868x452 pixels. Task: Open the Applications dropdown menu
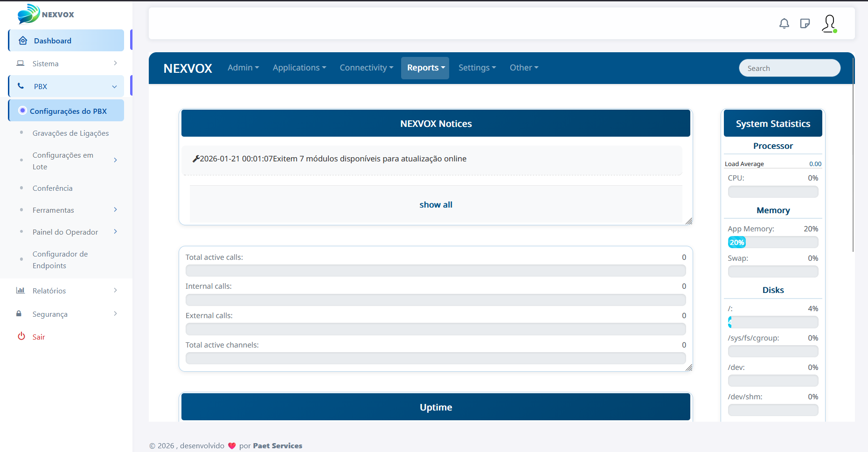pyautogui.click(x=299, y=68)
